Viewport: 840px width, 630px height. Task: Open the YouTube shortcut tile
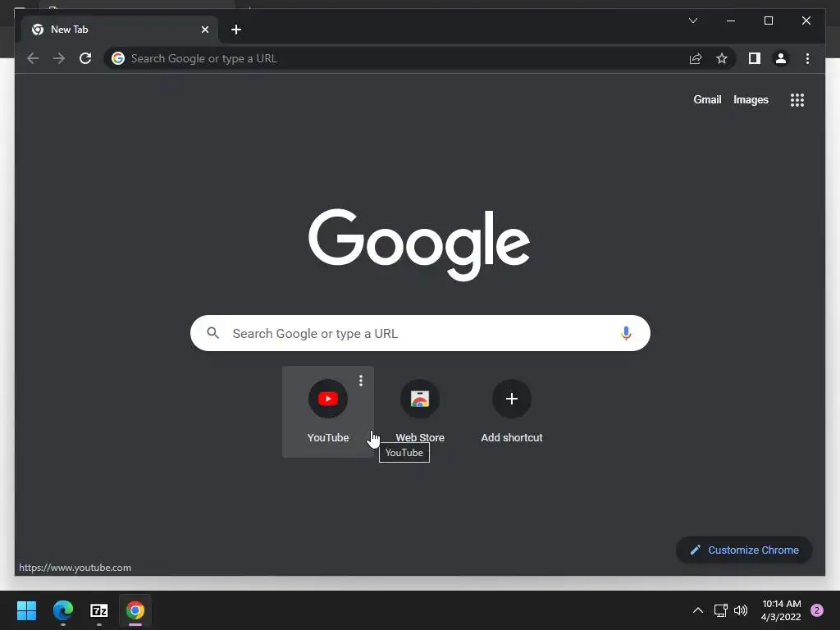[328, 412]
